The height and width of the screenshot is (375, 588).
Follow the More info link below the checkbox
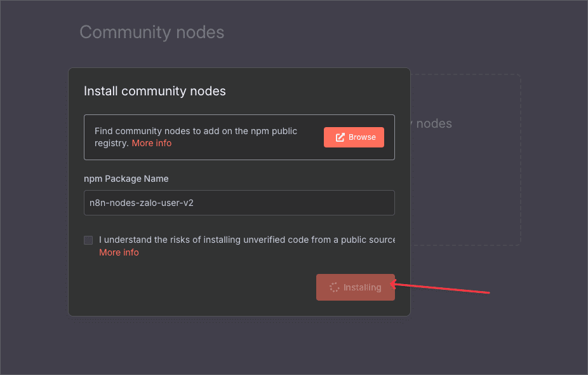(119, 252)
